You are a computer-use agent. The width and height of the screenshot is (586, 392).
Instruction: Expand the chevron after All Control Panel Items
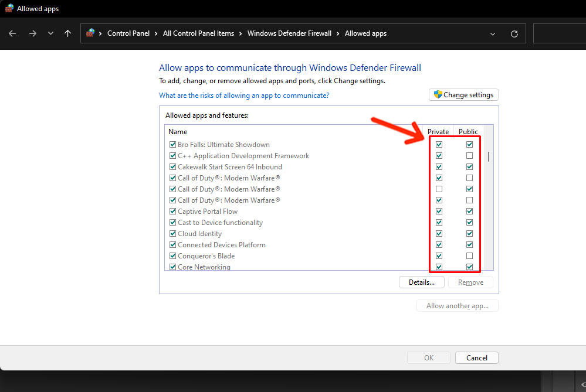click(241, 33)
